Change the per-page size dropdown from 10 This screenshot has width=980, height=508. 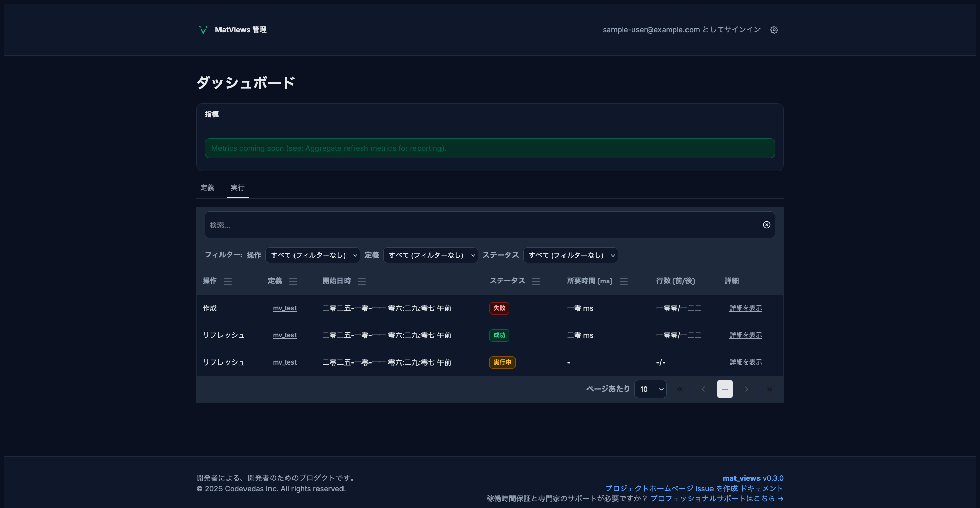pos(650,389)
